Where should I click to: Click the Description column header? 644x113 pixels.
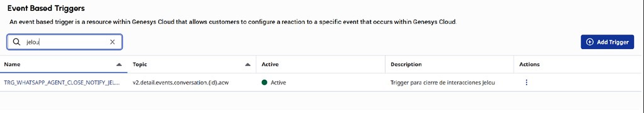coord(406,64)
